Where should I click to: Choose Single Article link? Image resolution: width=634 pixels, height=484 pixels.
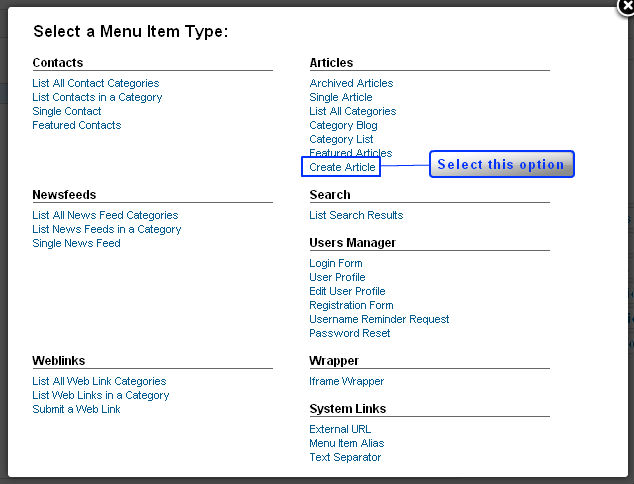(x=341, y=97)
